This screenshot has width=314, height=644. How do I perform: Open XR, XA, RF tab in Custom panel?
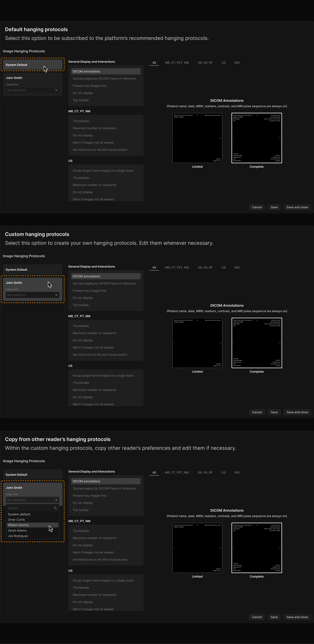pyautogui.click(x=205, y=268)
